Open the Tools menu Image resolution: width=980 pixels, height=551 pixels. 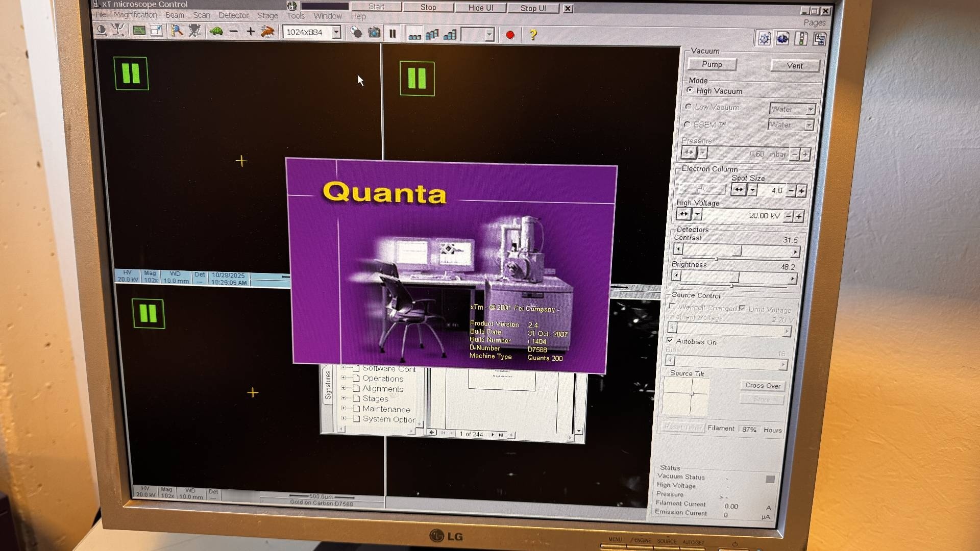(296, 16)
